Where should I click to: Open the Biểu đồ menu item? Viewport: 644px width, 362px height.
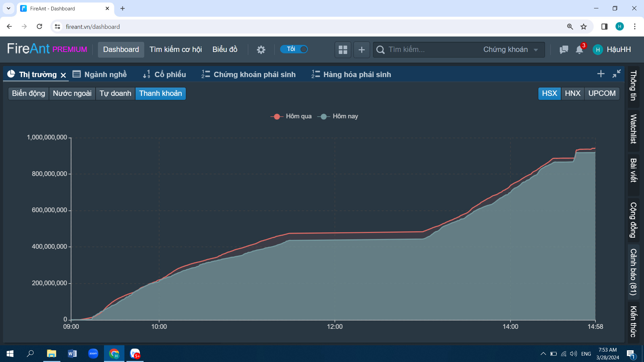pyautogui.click(x=225, y=50)
